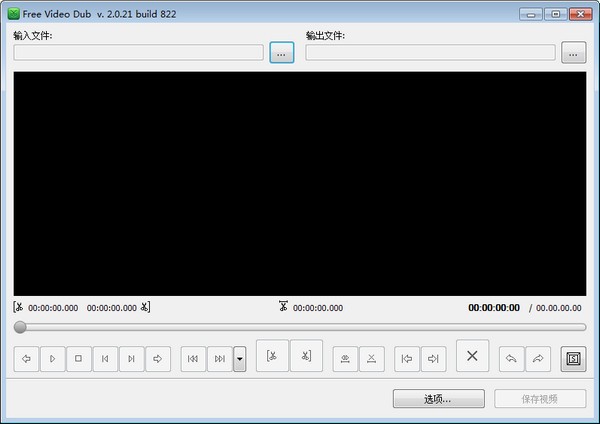Click the output file path field
Screen dimensions: 600x424
tap(430, 52)
